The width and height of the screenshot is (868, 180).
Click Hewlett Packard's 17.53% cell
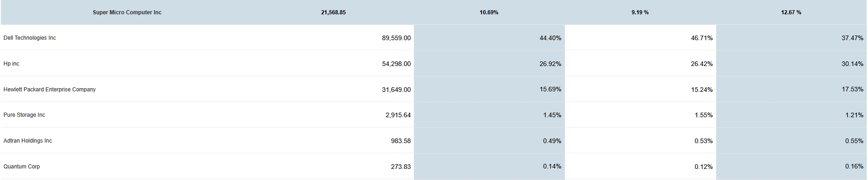pyautogui.click(x=852, y=89)
